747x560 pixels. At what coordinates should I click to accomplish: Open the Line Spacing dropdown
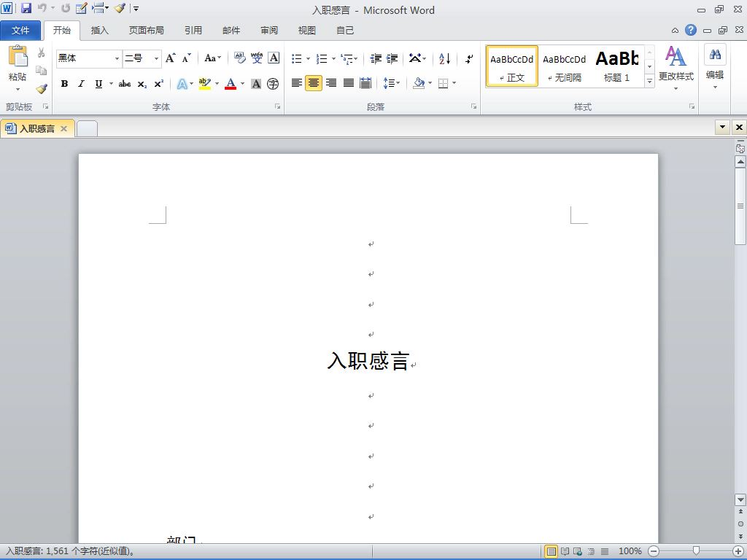click(x=392, y=83)
